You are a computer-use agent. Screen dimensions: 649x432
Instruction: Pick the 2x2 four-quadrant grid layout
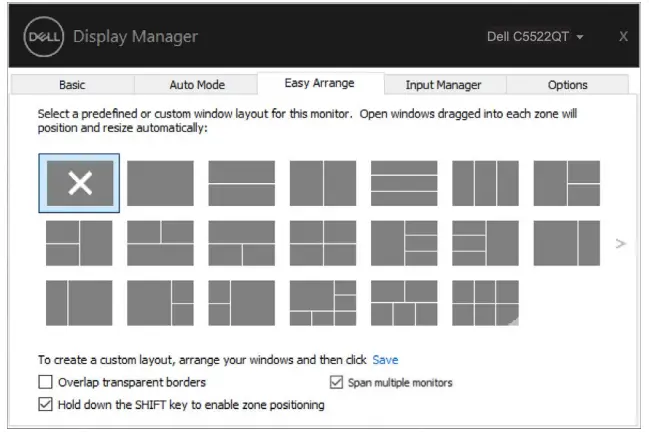pyautogui.click(x=322, y=243)
